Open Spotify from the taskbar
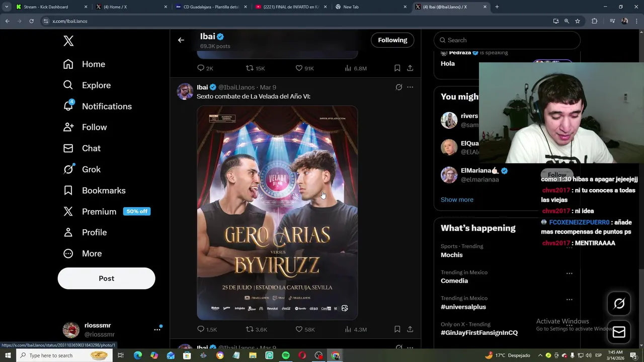644x362 pixels. coord(286,355)
